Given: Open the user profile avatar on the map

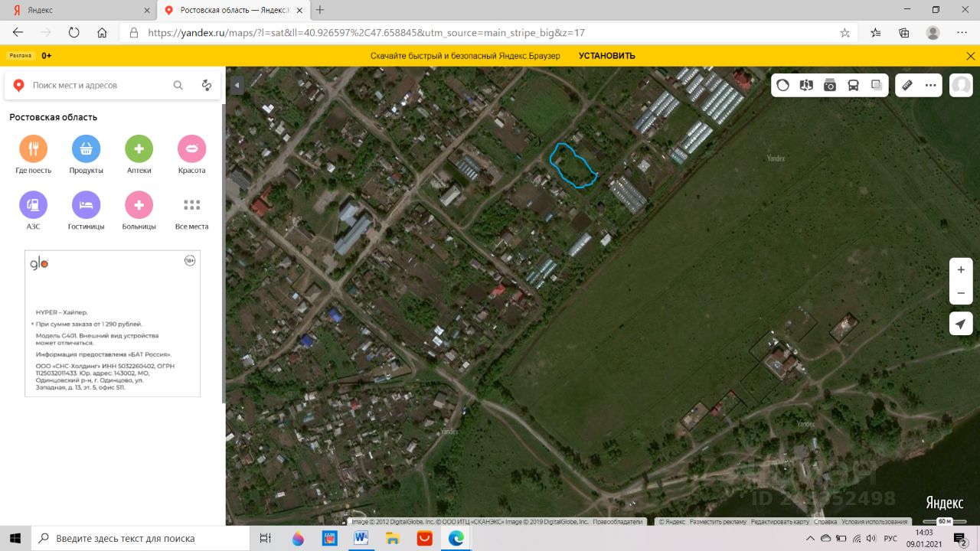Looking at the screenshot, I should [961, 86].
